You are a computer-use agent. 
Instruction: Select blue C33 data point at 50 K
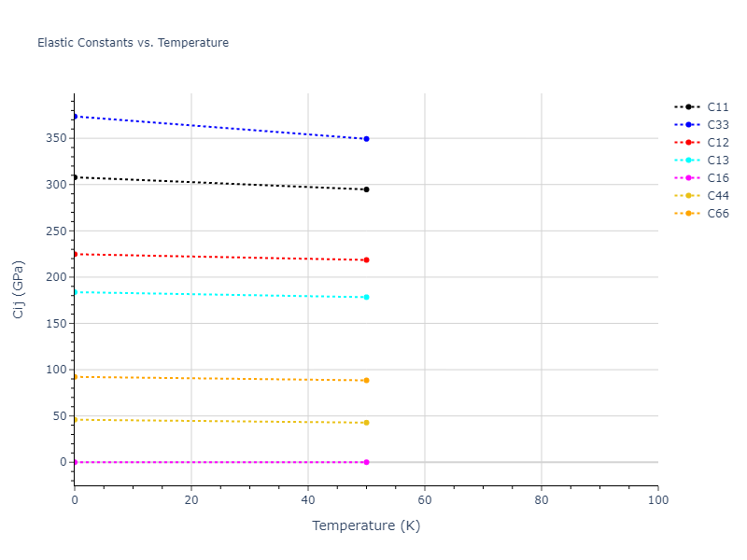click(x=366, y=139)
